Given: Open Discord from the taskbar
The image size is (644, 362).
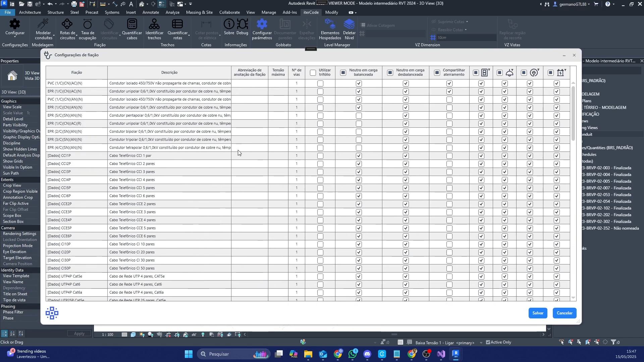Looking at the screenshot, I should [x=367, y=354].
